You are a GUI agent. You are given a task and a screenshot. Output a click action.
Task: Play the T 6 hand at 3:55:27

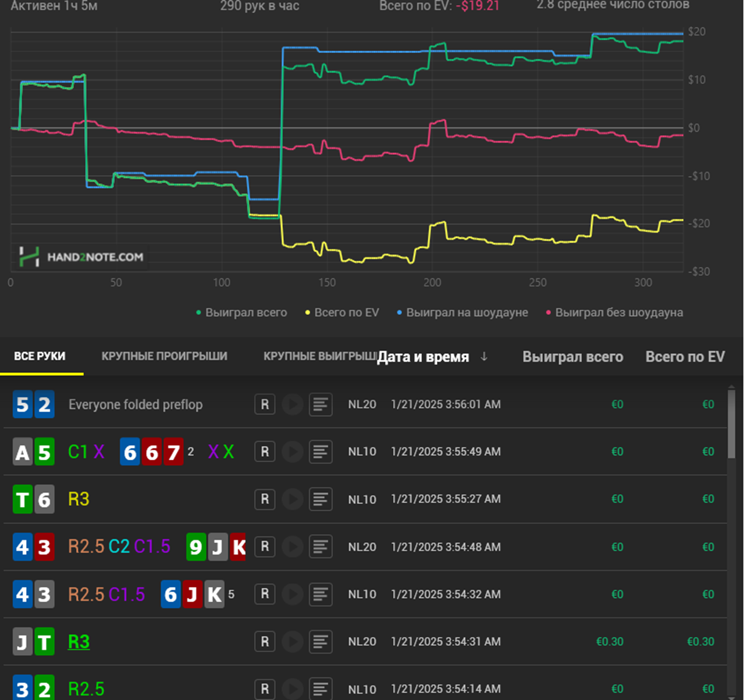[292, 499]
